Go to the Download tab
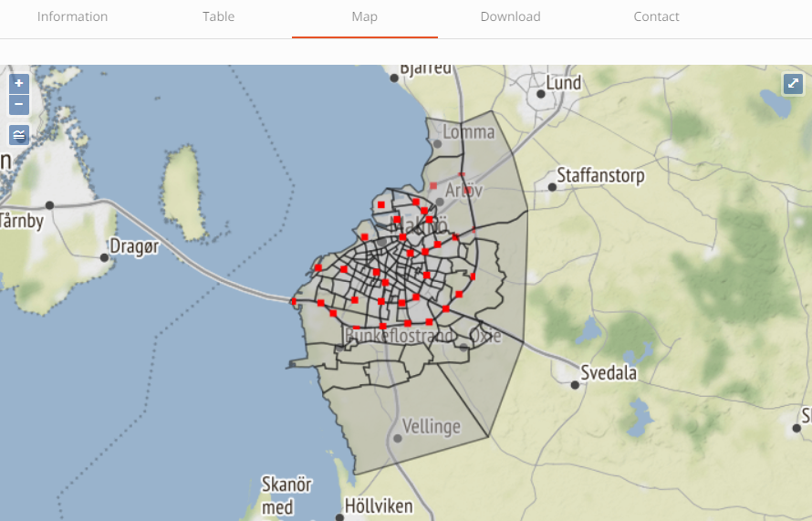812x521 pixels. point(511,16)
